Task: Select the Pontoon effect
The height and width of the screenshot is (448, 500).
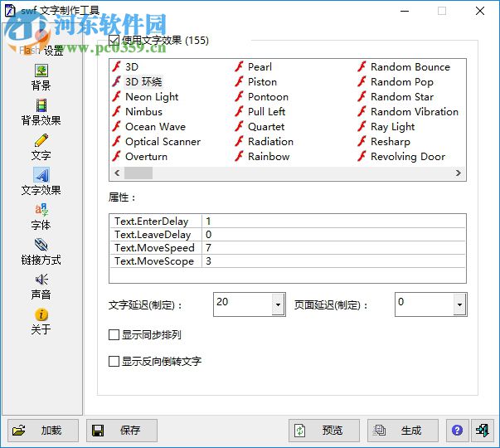Action: click(268, 97)
